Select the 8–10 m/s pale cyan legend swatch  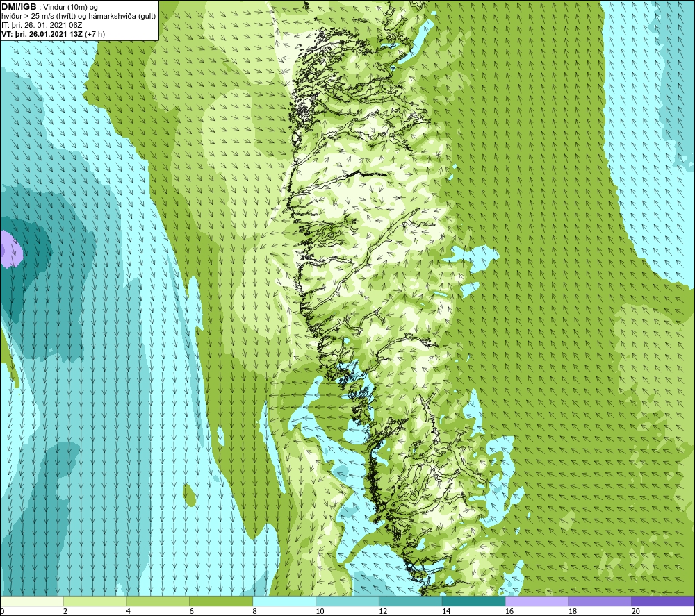tap(284, 601)
